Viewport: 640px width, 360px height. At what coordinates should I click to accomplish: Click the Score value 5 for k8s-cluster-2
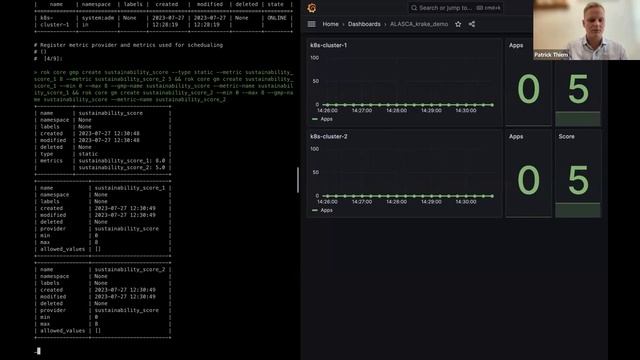578,180
